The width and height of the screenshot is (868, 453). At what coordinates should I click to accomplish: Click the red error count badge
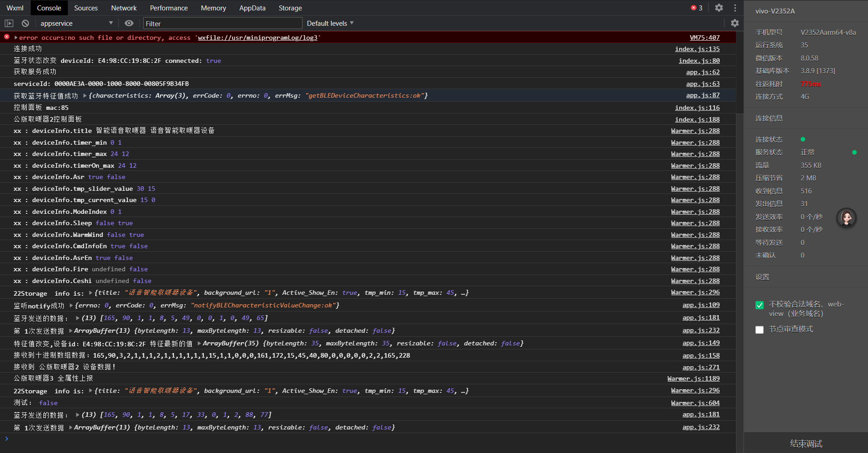pyautogui.click(x=696, y=8)
